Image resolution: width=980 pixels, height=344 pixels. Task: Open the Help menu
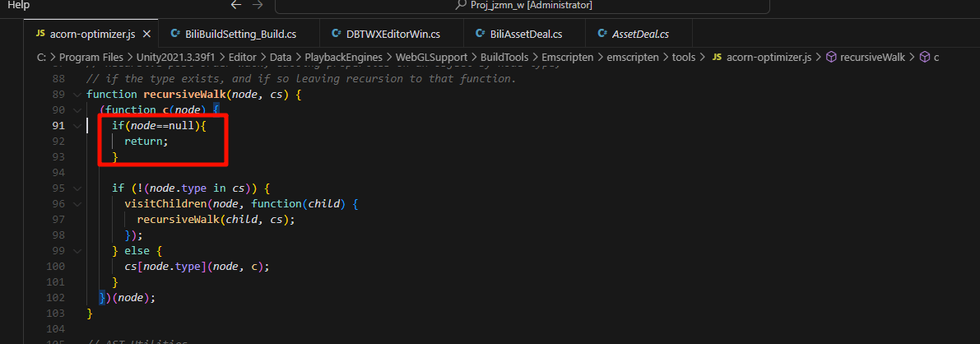[18, 5]
